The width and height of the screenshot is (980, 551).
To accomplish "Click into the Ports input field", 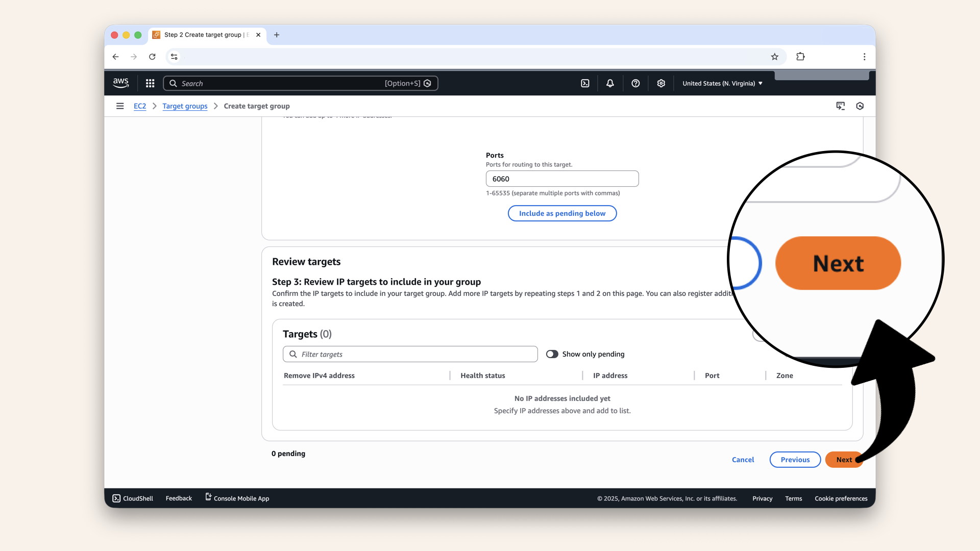I will [562, 179].
